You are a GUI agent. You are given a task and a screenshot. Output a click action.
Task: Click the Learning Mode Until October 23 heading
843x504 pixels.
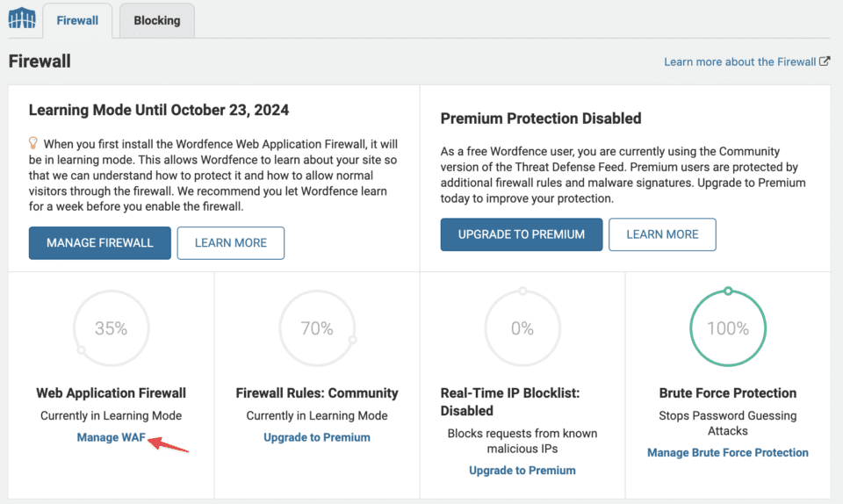point(159,111)
